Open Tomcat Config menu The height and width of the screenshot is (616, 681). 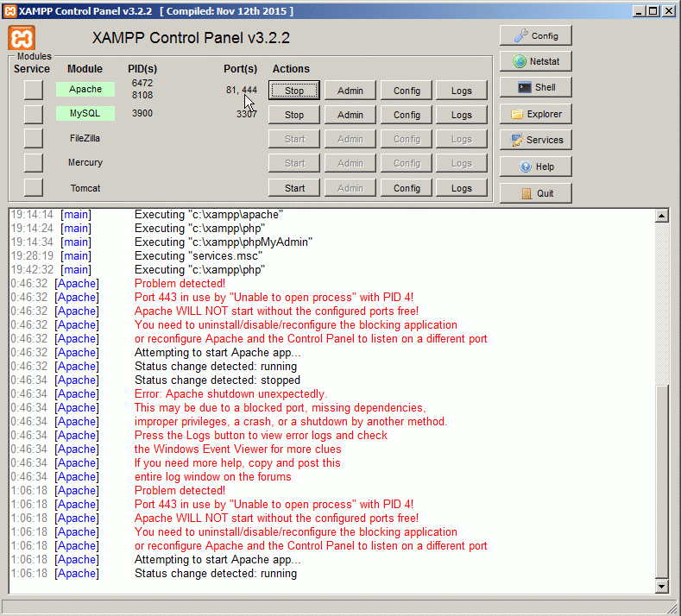point(407,188)
